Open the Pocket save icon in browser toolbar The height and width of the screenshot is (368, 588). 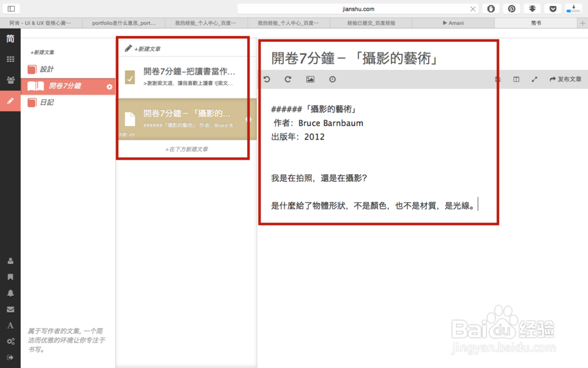click(x=553, y=8)
